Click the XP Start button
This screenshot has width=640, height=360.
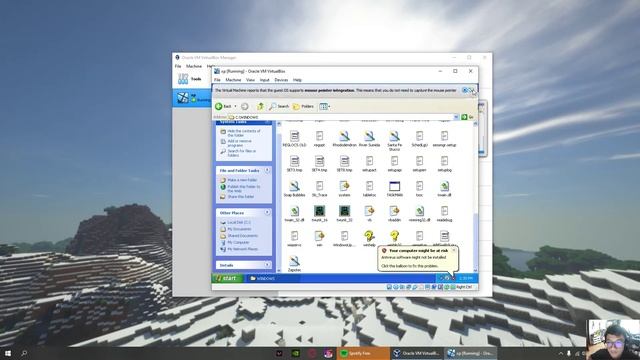(228, 278)
